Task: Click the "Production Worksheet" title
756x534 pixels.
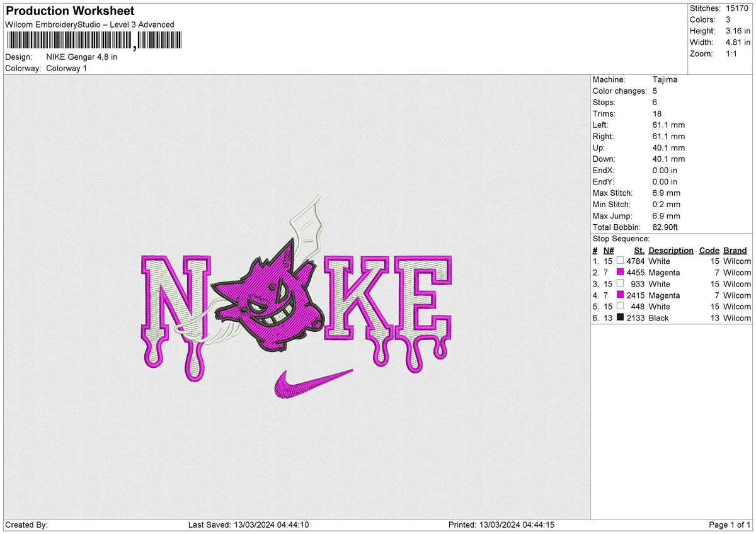Action: coord(70,11)
